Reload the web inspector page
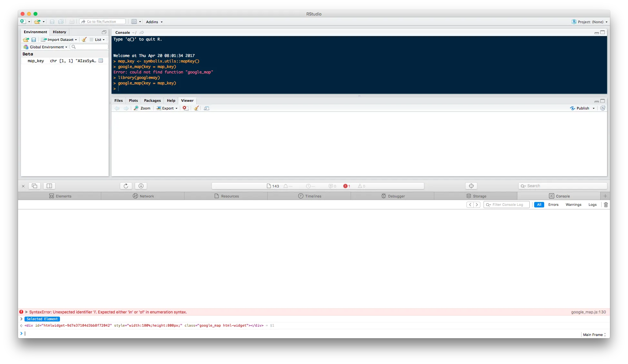 126,186
